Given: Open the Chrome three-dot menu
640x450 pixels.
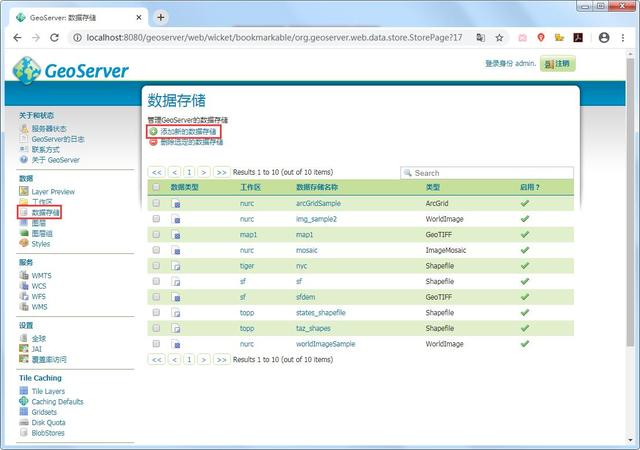Looking at the screenshot, I should point(623,38).
